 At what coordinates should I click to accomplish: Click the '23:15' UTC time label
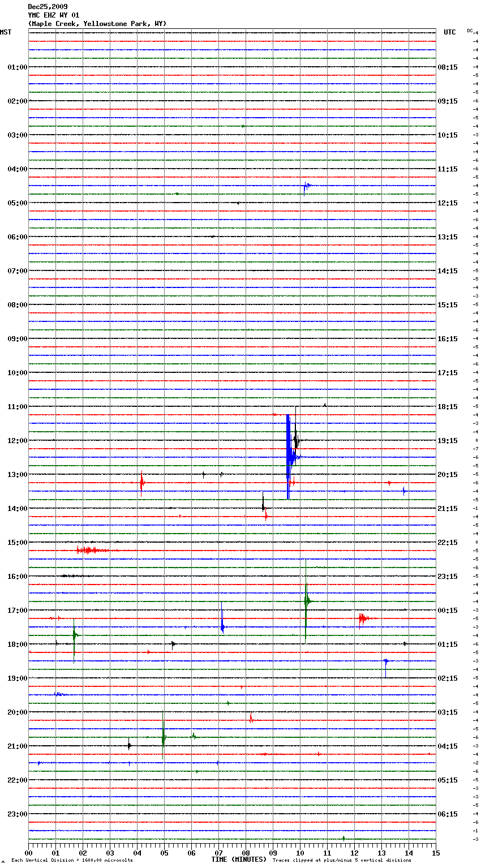[448, 577]
